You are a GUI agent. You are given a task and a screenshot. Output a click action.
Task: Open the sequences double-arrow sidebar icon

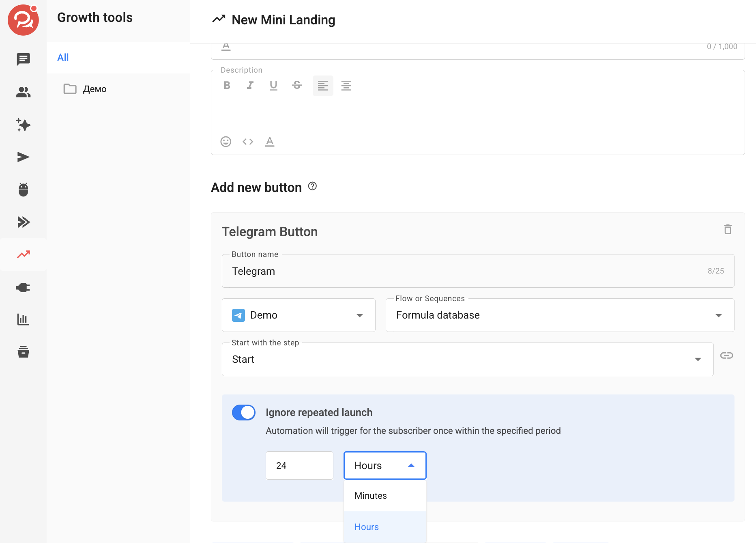[23, 222]
